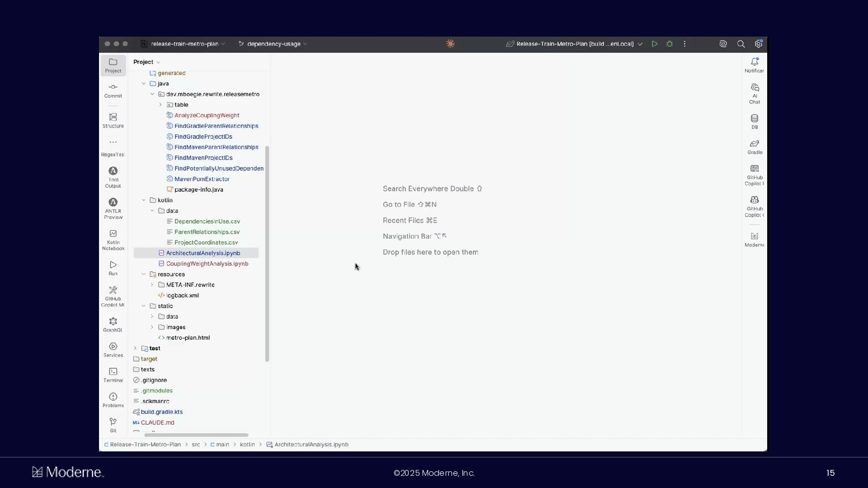Screen dimensions: 868x488
Task: Click kotlin breadcrumb in navigation bar
Action: click(x=247, y=445)
